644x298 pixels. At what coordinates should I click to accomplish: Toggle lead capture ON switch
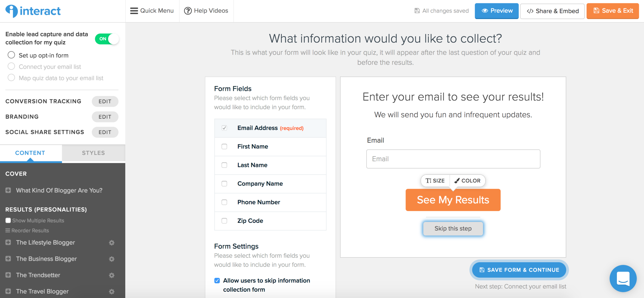(x=107, y=39)
